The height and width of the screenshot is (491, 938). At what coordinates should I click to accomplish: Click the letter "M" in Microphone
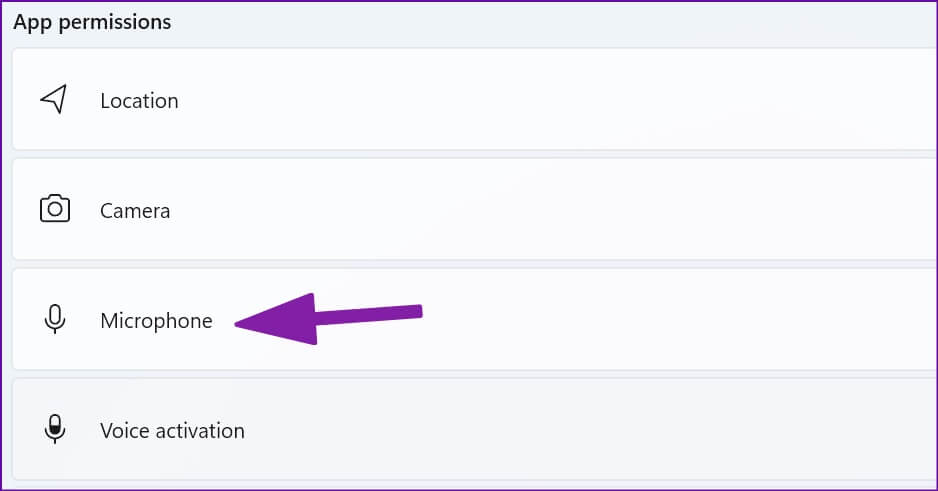click(x=108, y=321)
